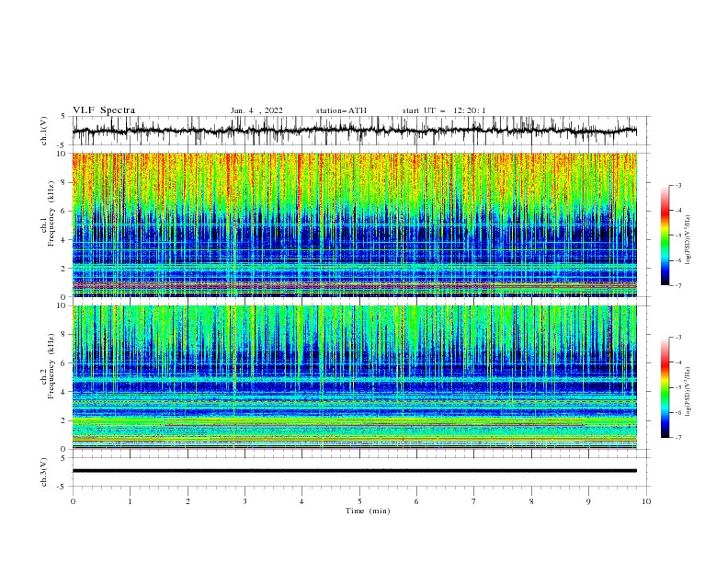This screenshot has height=563, width=728.
Task: Click time axis tick label "7"
Action: point(474,501)
